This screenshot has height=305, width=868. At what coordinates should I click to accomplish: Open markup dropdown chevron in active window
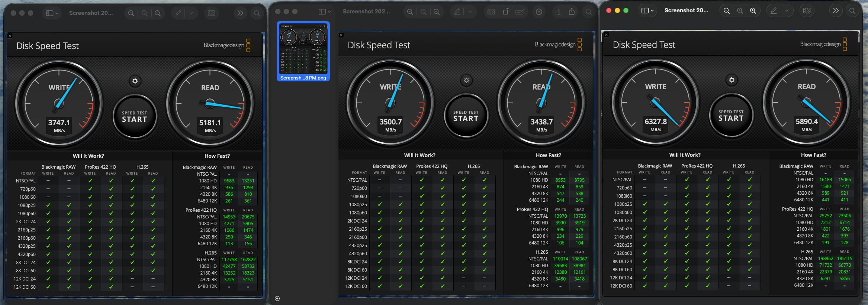click(787, 11)
